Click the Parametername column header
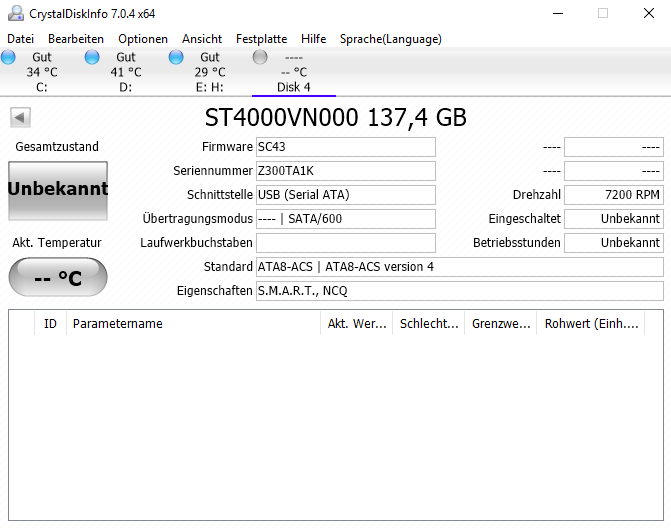 pyautogui.click(x=193, y=323)
